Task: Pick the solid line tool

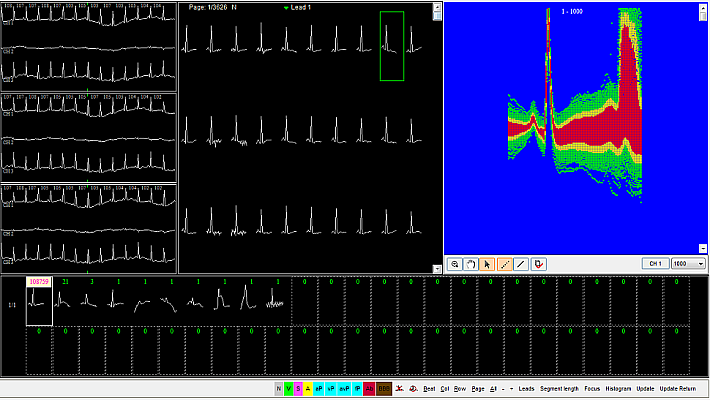Action: tap(521, 264)
